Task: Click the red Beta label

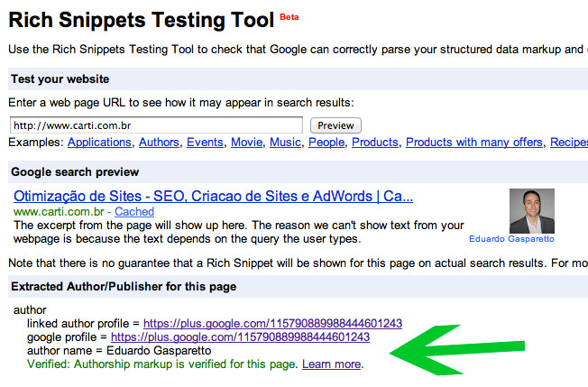Action: pyautogui.click(x=290, y=16)
